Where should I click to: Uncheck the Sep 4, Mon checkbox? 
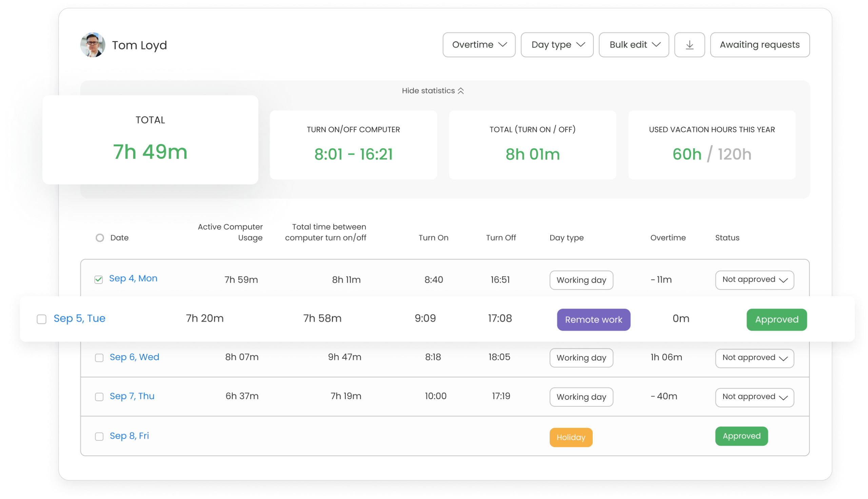click(99, 280)
